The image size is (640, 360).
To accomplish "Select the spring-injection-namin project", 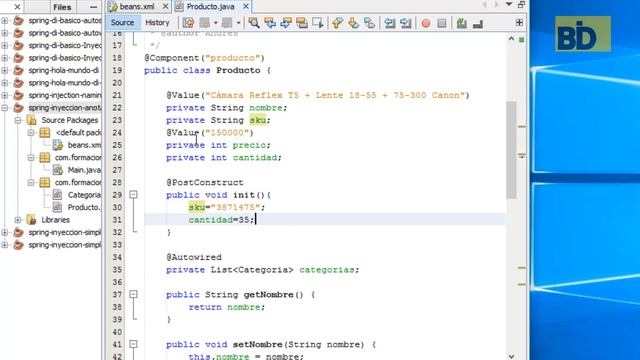I will point(64,96).
